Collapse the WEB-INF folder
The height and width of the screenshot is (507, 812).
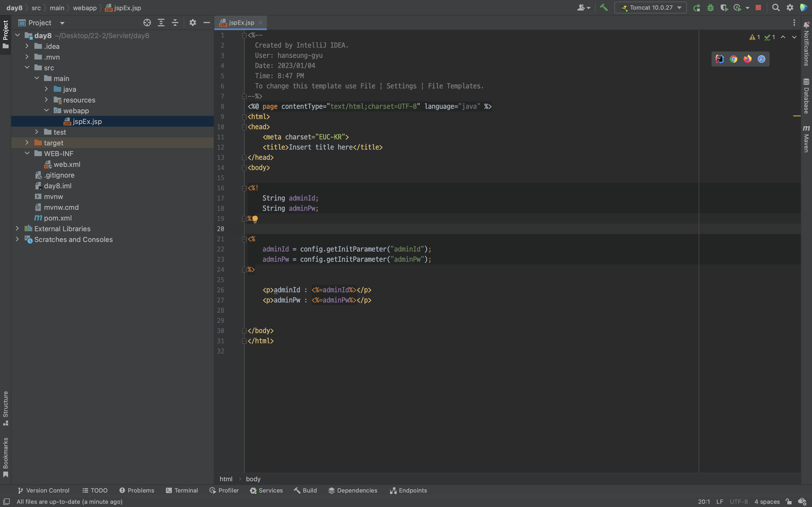(27, 153)
